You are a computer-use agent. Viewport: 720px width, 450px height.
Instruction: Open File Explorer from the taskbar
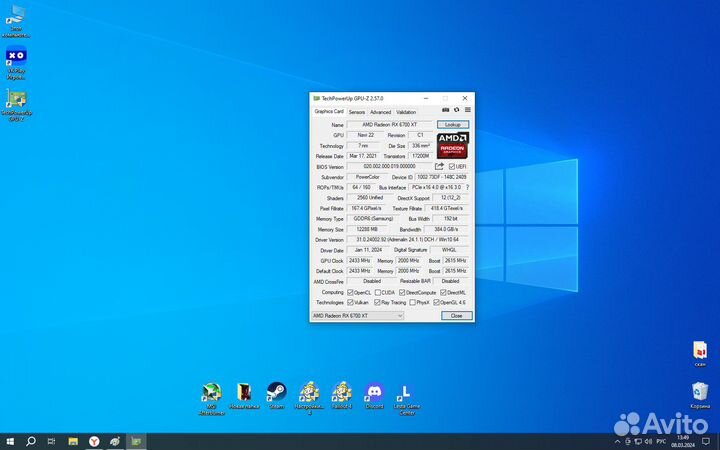point(73,442)
